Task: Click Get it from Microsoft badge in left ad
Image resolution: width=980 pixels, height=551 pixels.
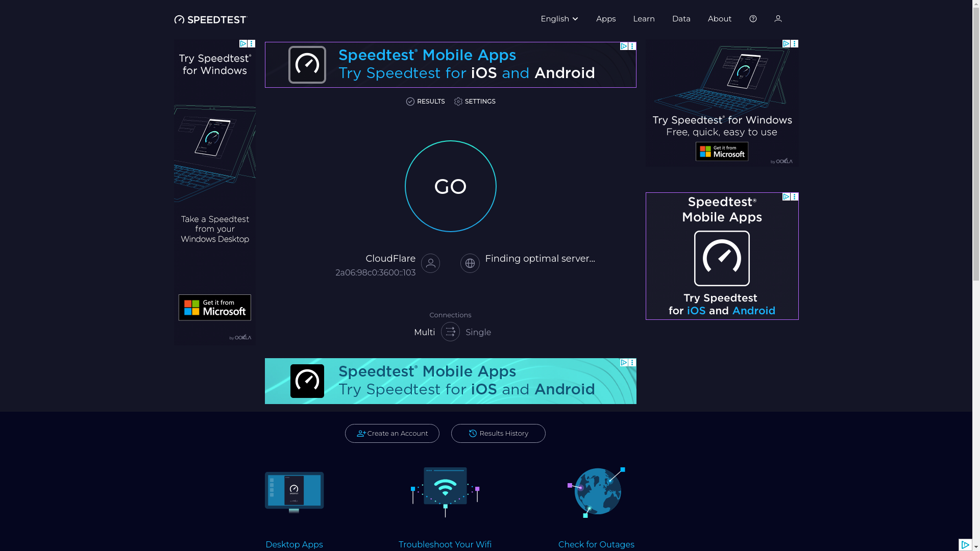Action: pos(214,308)
